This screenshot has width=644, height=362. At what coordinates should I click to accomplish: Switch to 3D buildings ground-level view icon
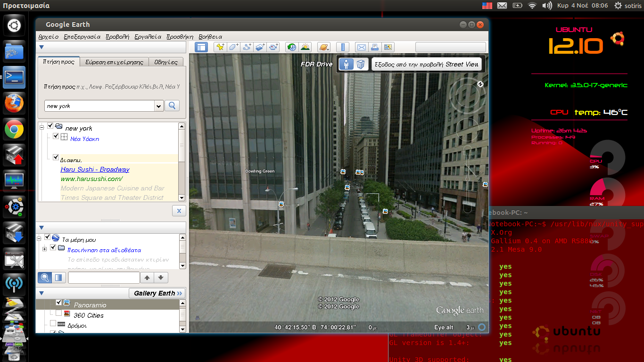[361, 64]
